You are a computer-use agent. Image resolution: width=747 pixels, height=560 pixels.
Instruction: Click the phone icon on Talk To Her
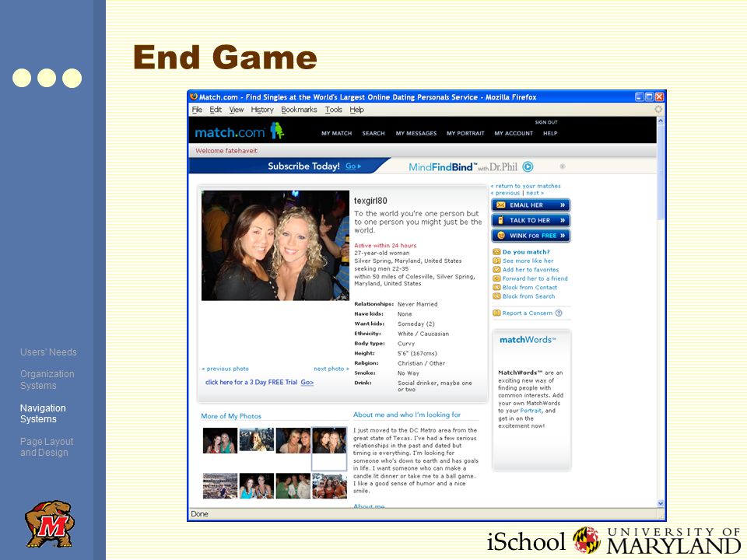[x=500, y=220]
